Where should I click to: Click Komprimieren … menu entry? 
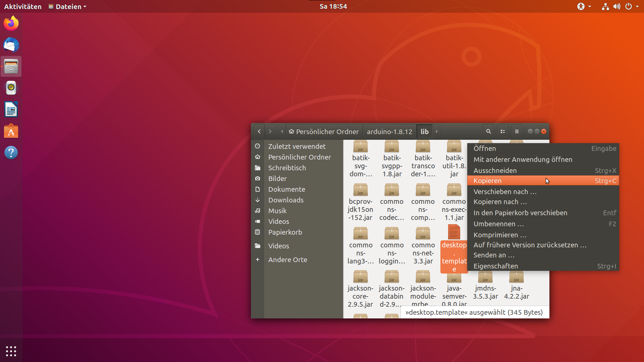[543, 235]
